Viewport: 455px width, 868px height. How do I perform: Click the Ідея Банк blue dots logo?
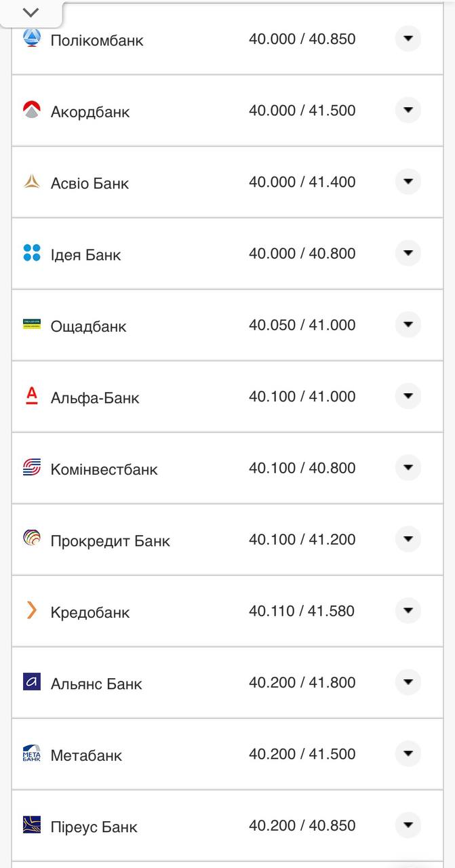(x=30, y=253)
